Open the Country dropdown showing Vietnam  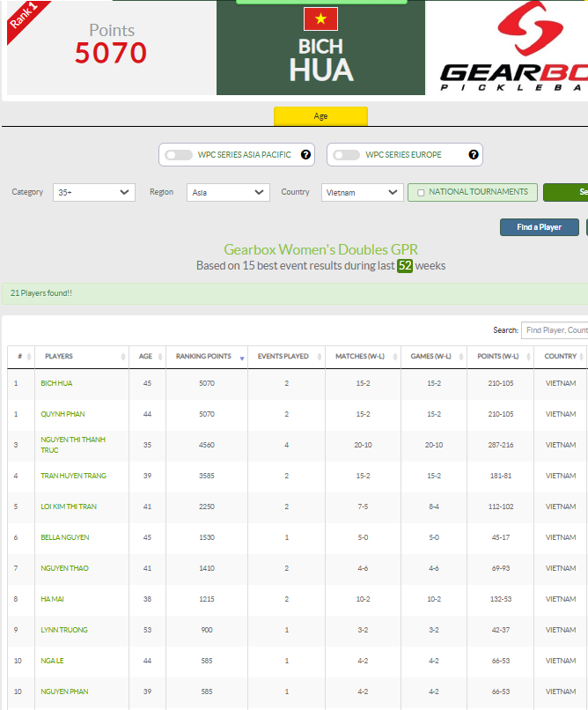[363, 192]
